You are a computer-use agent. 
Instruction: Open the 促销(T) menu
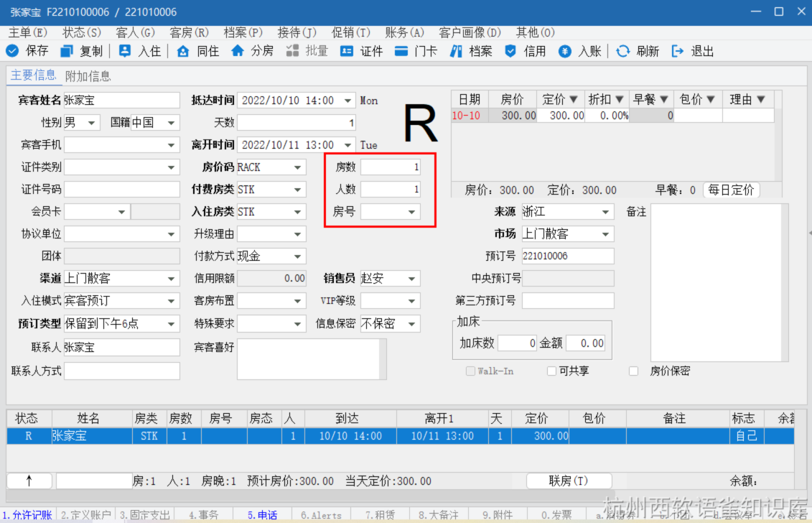coord(351,32)
